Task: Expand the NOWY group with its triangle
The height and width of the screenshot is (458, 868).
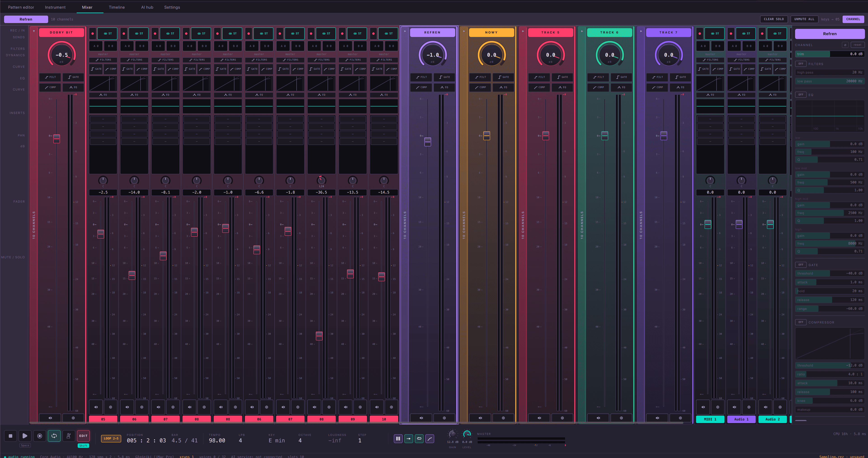Action: pos(464,31)
